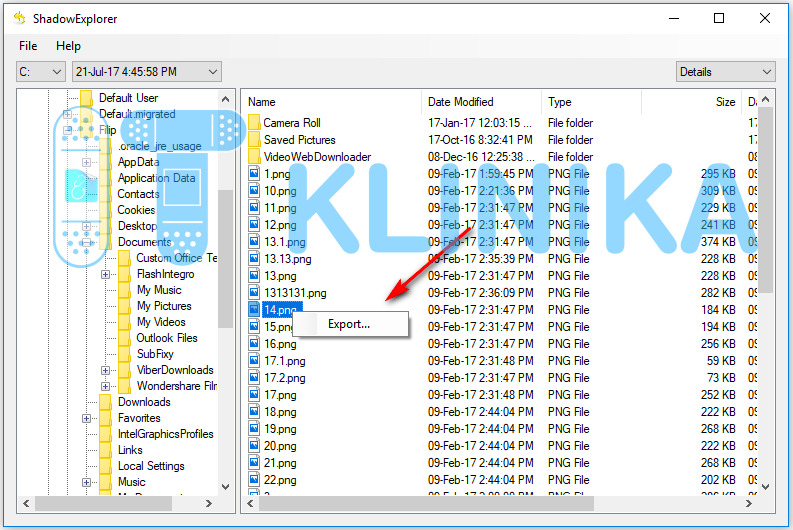Select My Videos in the folder tree

point(161,322)
